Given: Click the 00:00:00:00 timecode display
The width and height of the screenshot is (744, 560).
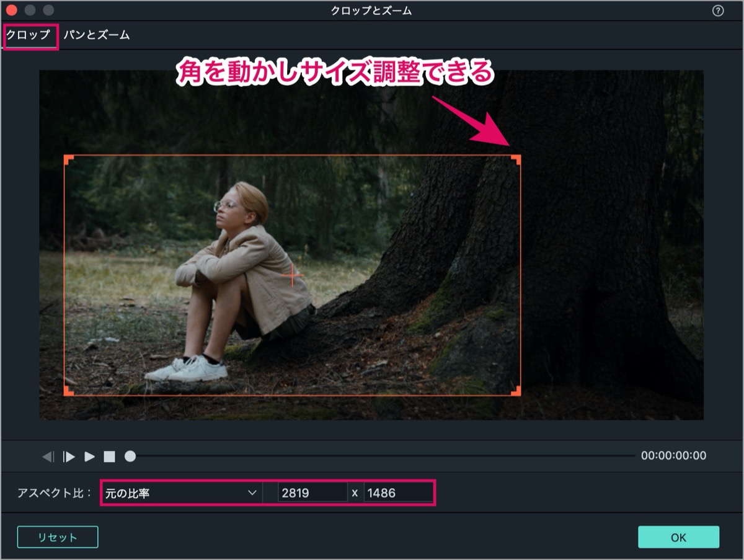Looking at the screenshot, I should coord(673,456).
